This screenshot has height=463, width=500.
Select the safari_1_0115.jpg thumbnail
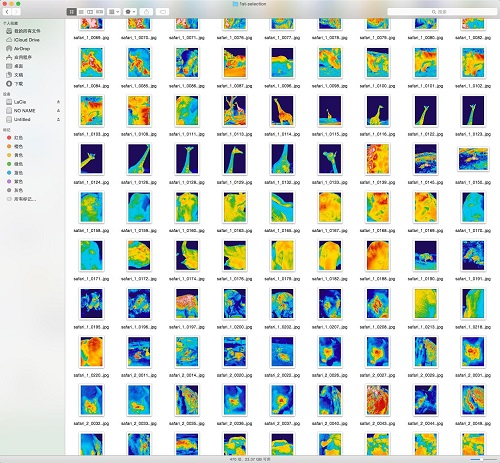coord(330,111)
